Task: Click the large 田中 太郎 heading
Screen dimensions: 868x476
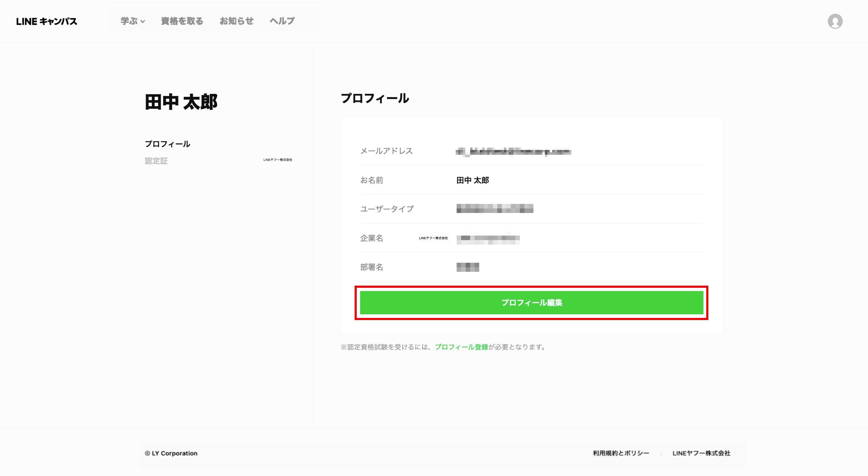Action: click(181, 102)
